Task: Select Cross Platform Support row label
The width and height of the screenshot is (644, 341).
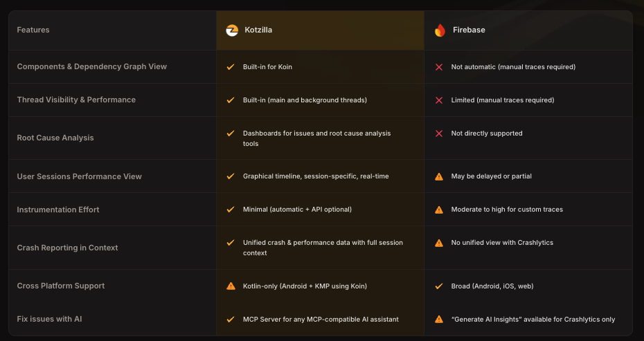Action: pos(61,286)
